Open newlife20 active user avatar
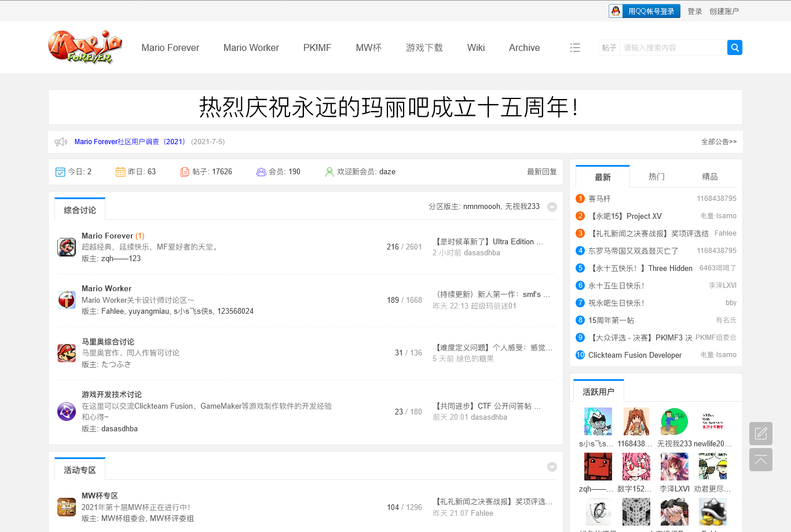Image resolution: width=791 pixels, height=532 pixels. 713,421
